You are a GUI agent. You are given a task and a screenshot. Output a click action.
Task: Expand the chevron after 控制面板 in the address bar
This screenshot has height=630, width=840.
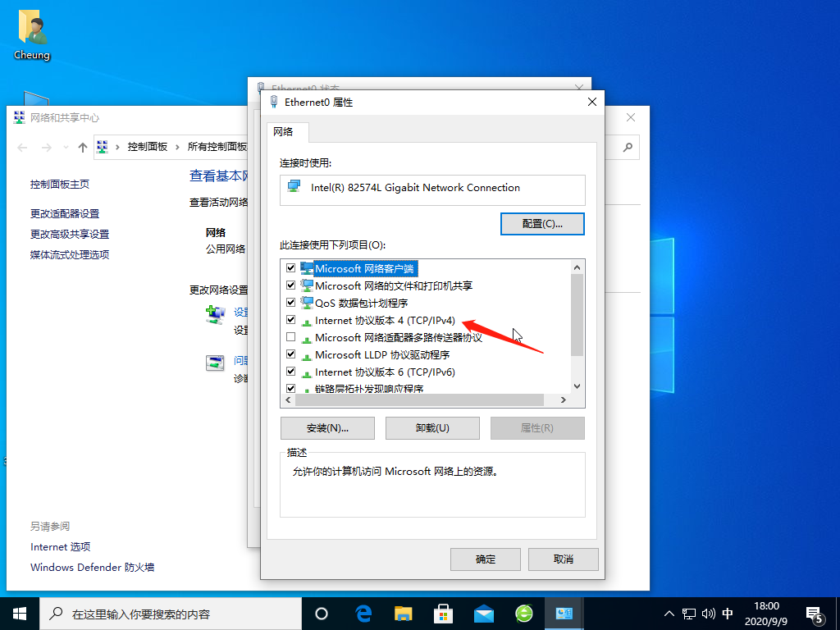point(177,147)
